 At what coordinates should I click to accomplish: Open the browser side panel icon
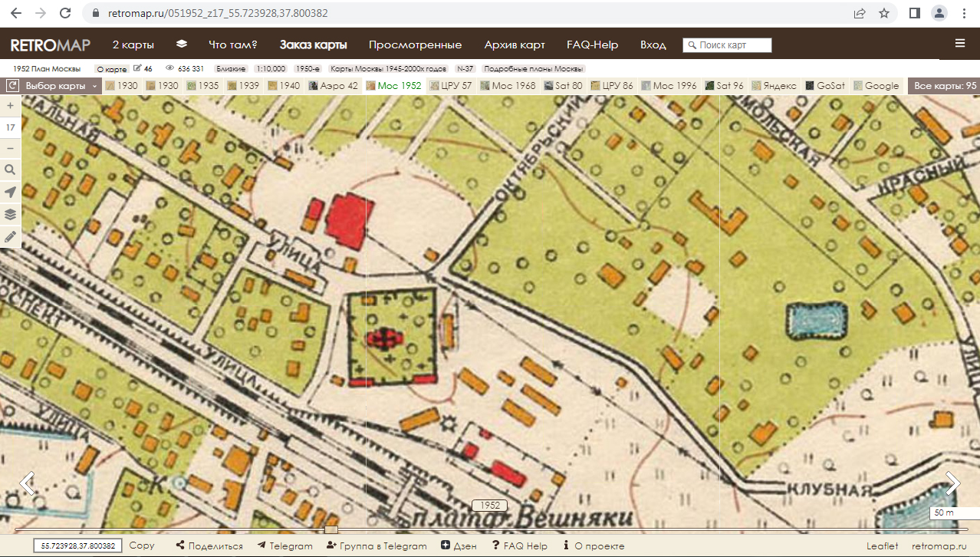(914, 13)
